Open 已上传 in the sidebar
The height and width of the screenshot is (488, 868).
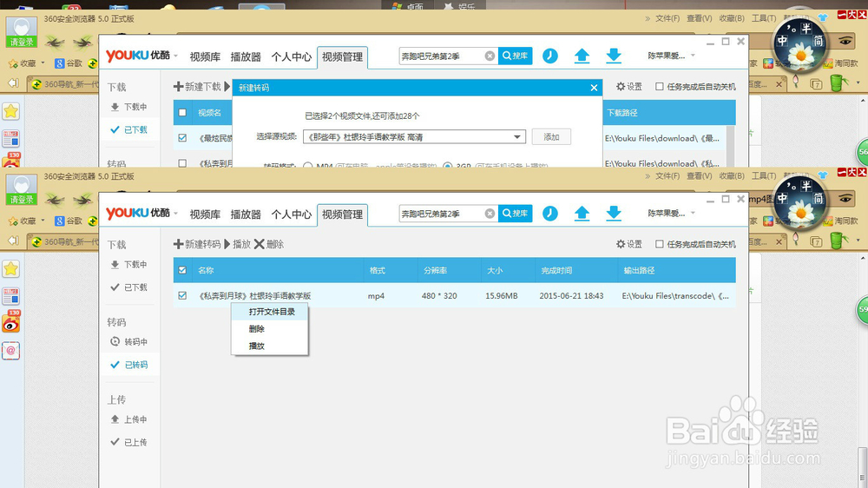(129, 442)
